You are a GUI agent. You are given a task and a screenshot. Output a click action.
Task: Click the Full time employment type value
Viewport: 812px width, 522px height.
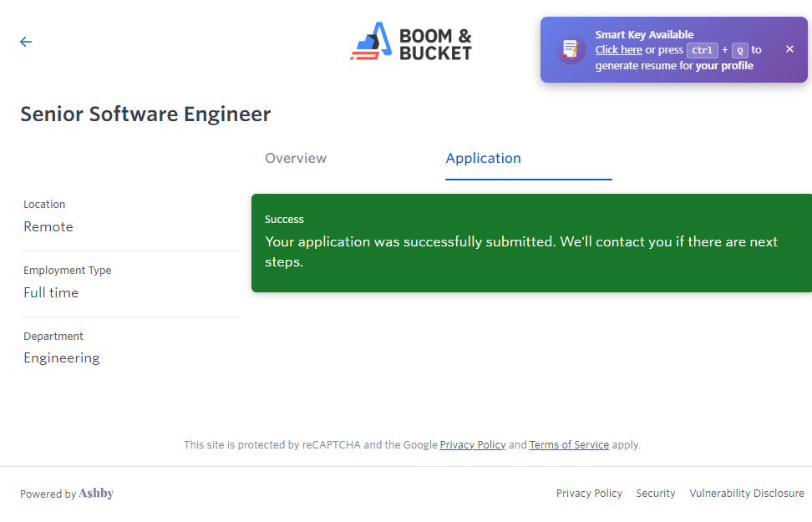[x=51, y=293]
